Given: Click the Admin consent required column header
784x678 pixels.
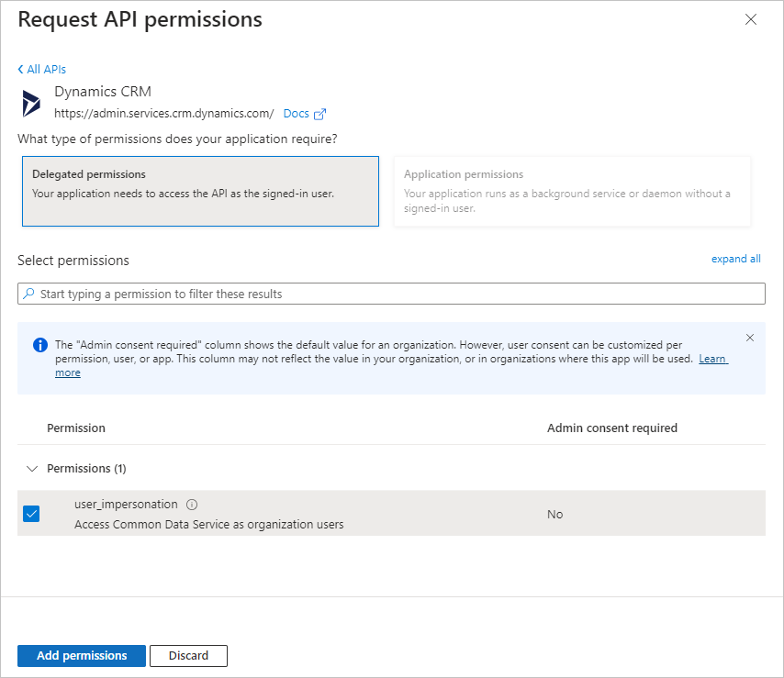Looking at the screenshot, I should point(612,428).
